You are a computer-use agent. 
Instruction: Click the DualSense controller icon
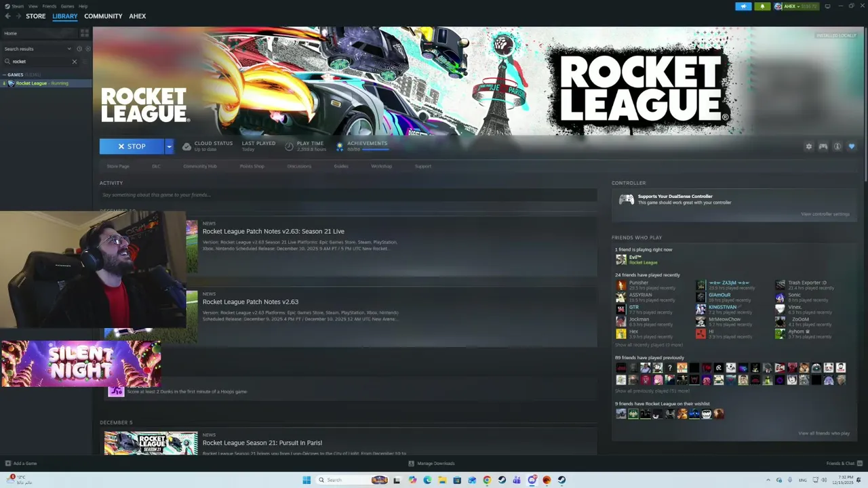tap(627, 199)
